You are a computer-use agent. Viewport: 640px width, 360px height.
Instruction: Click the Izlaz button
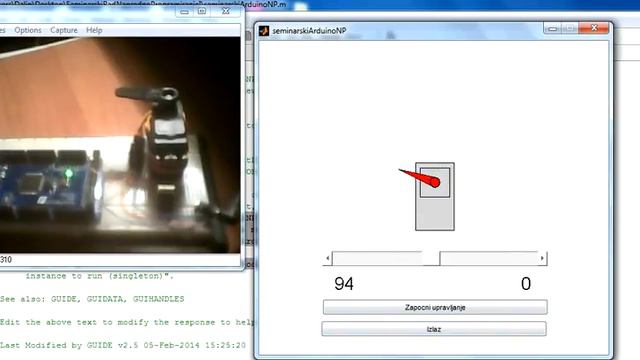pos(434,329)
